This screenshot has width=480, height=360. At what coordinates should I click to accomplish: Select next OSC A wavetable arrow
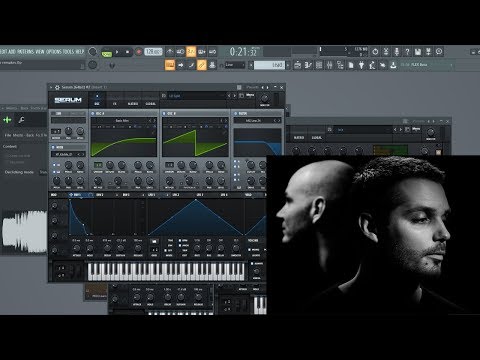point(154,120)
